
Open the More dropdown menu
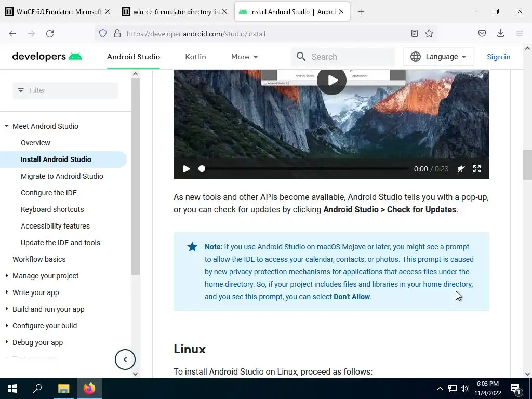pyautogui.click(x=244, y=57)
